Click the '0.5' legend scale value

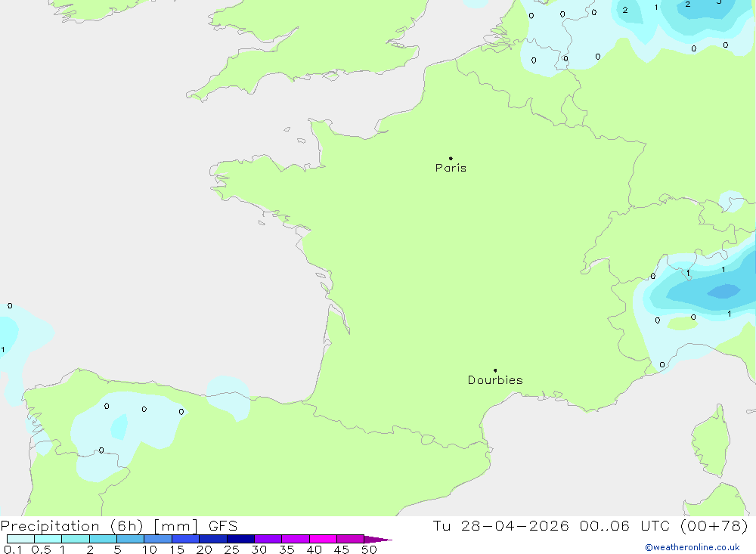[x=41, y=549]
